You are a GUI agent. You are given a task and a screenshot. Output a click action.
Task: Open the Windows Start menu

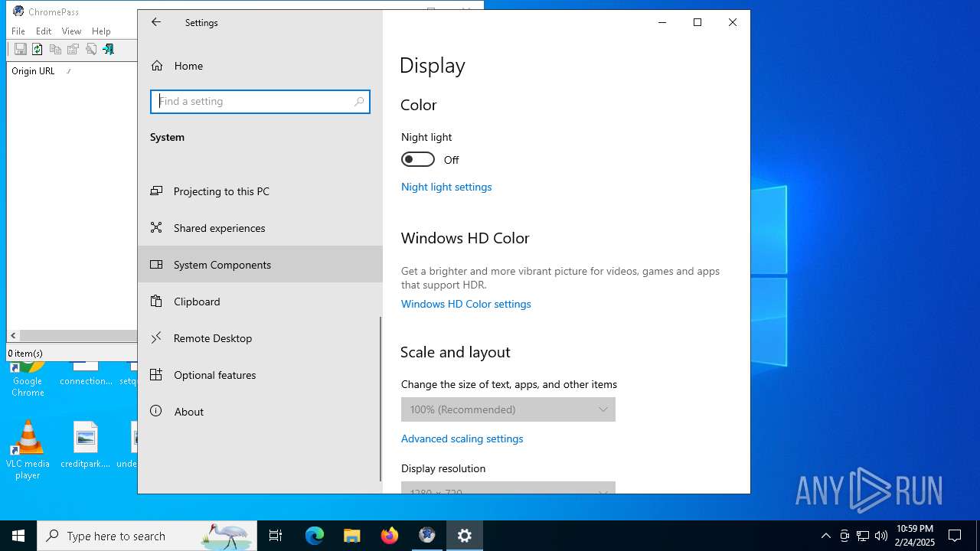(x=18, y=536)
